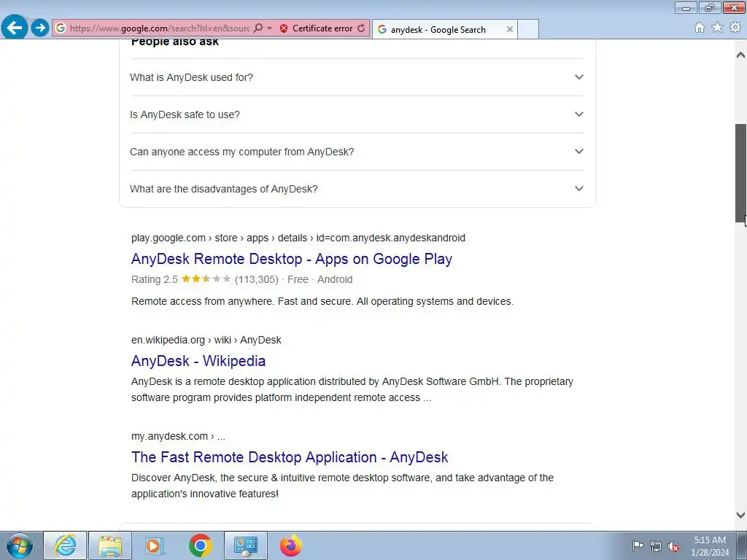747x560 pixels.
Task: Go back with the browser back arrow
Action: click(15, 28)
